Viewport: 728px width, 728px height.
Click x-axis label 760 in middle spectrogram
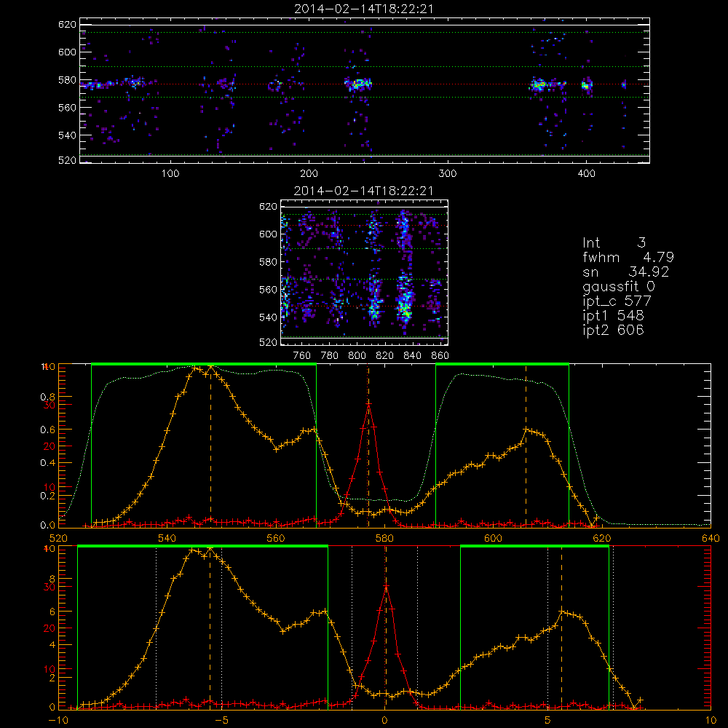point(302,356)
